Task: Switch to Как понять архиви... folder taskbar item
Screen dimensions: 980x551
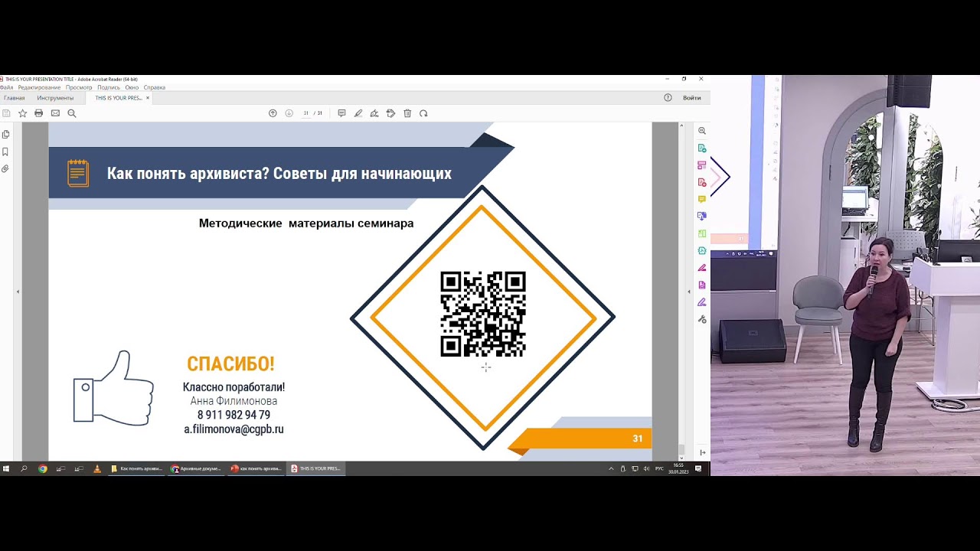Action: 137,468
